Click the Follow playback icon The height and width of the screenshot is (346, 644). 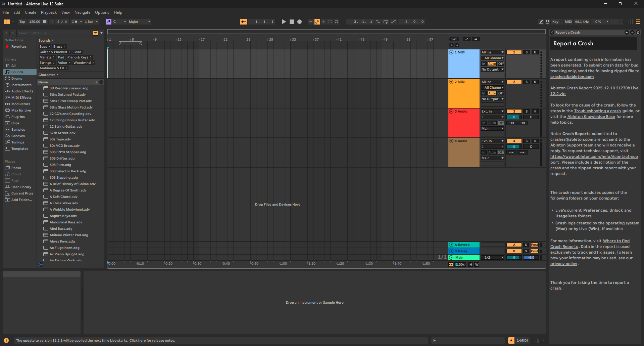244,22
